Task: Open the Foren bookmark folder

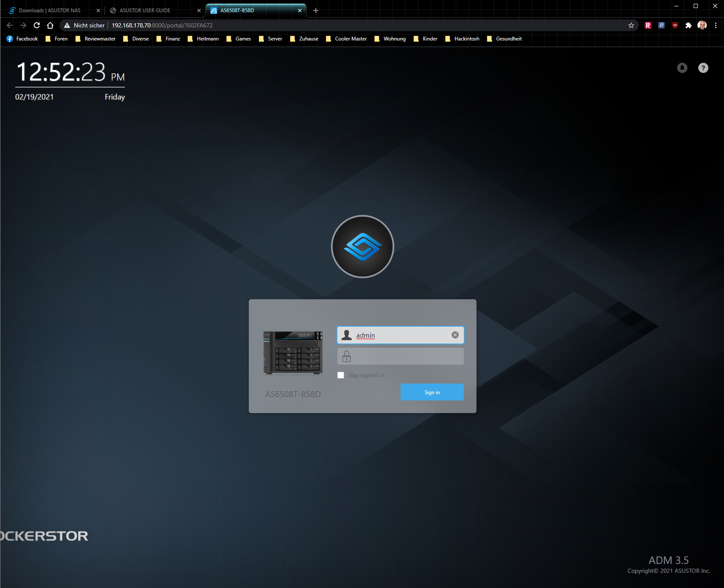Action: tap(57, 39)
